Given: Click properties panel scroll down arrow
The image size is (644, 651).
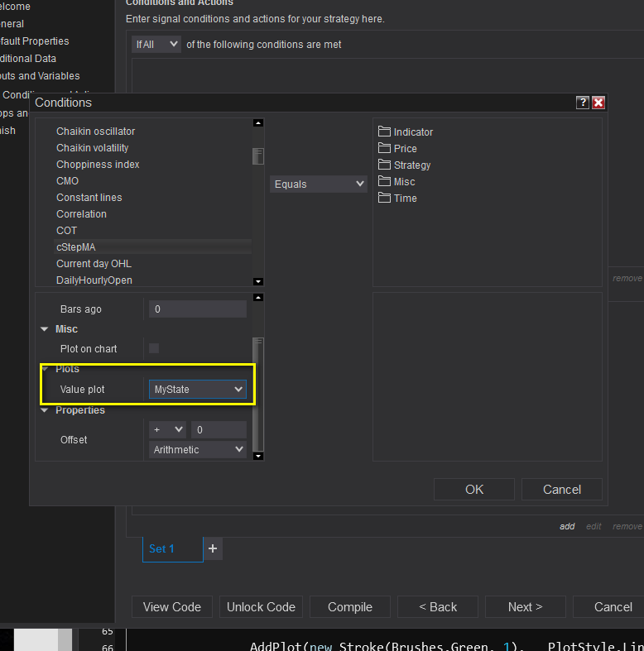Looking at the screenshot, I should click(258, 456).
